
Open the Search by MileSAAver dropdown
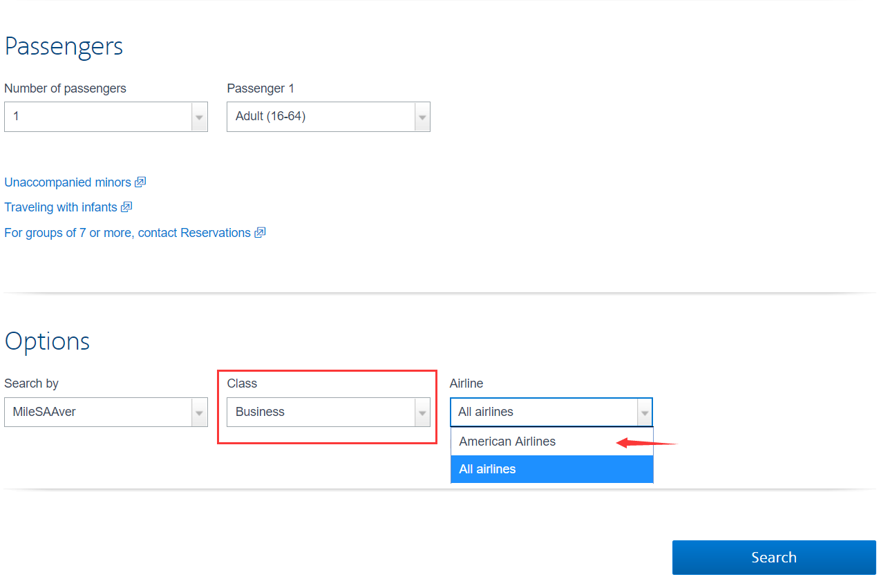pos(106,412)
